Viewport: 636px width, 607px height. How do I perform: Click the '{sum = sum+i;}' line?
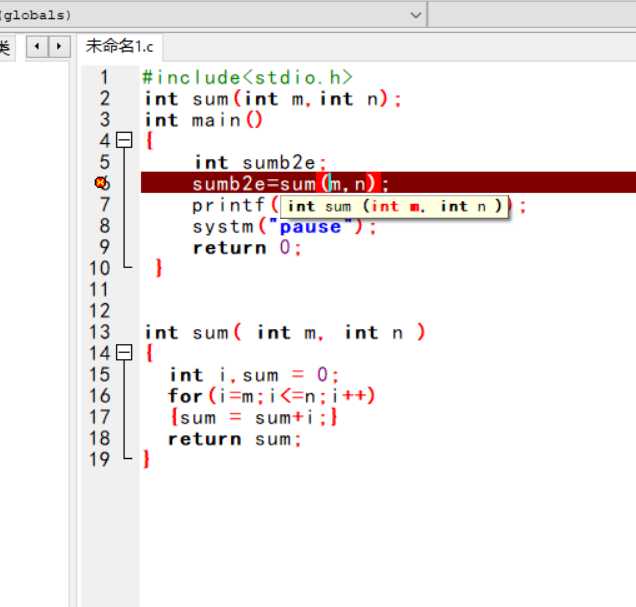pyautogui.click(x=254, y=418)
